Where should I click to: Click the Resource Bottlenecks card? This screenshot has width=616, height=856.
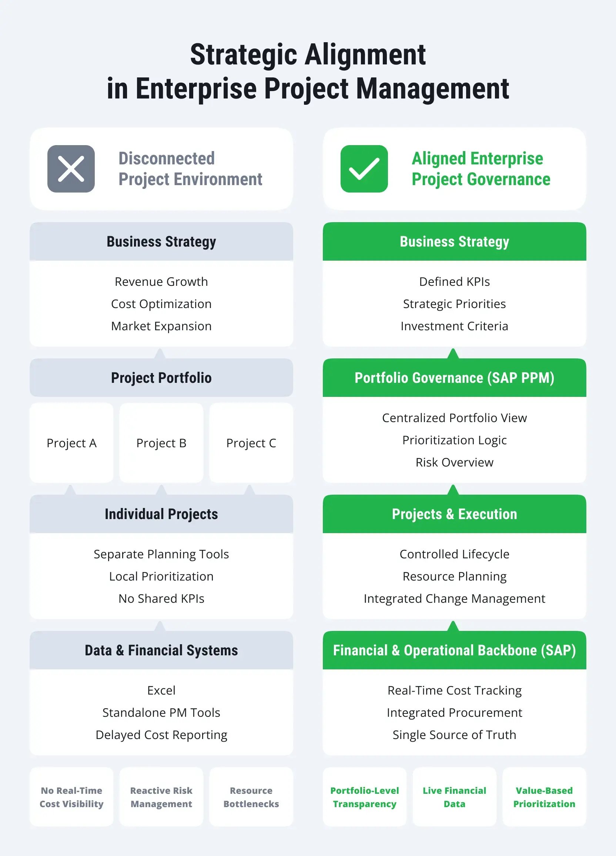point(251,797)
